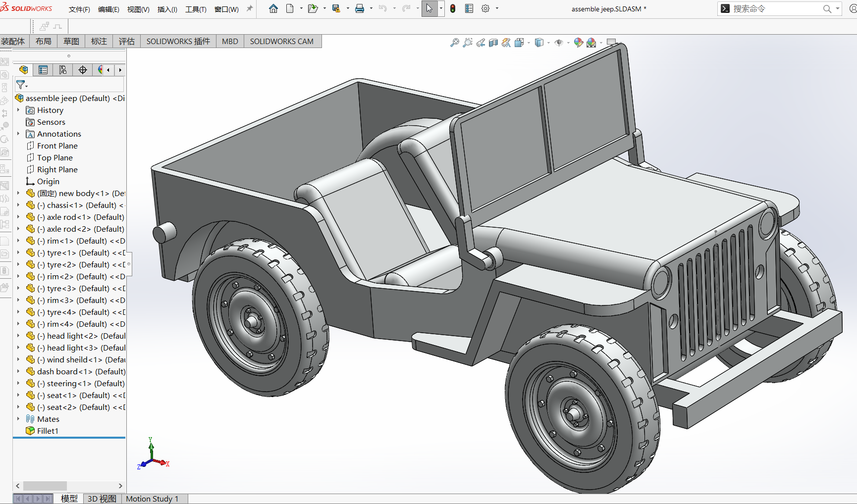This screenshot has height=504, width=857.
Task: Click the Edit Appearance color ball
Action: (x=578, y=43)
